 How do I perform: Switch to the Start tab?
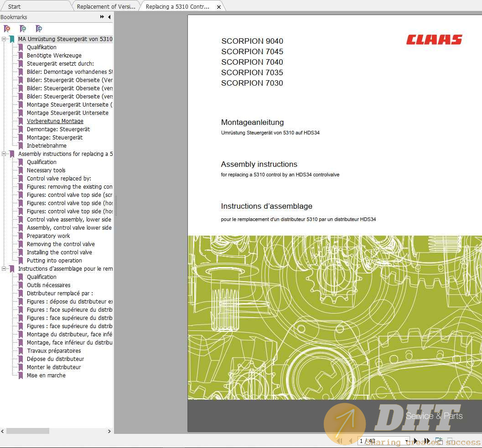(x=14, y=6)
